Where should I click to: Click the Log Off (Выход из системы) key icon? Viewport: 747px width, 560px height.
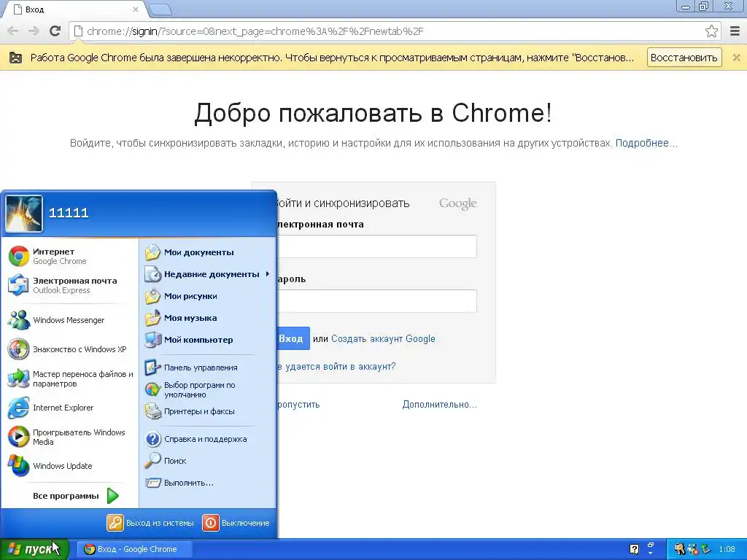pyautogui.click(x=115, y=523)
